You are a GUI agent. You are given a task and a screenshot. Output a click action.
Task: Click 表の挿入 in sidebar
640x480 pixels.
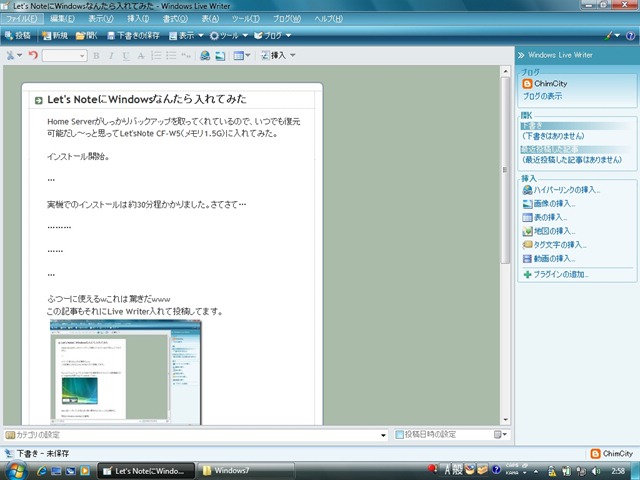[545, 218]
